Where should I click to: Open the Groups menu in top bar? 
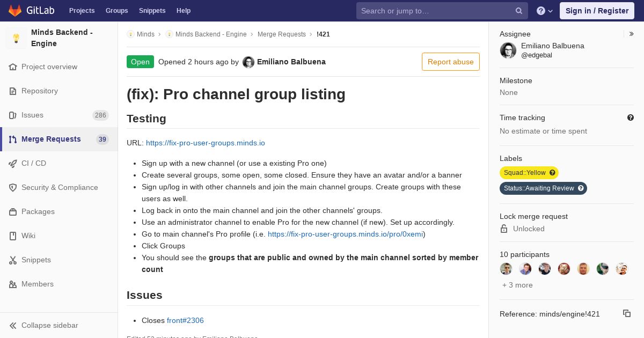point(116,11)
